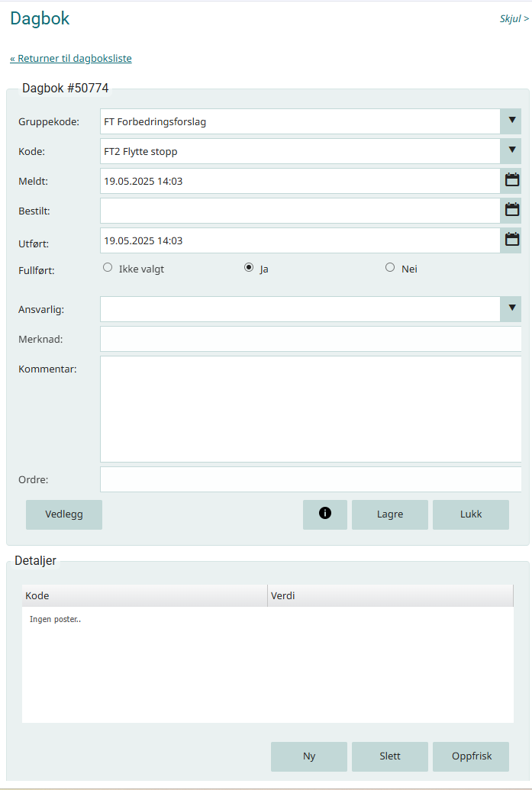The height and width of the screenshot is (790, 532).
Task: Sort by Kode column header
Action: [144, 596]
